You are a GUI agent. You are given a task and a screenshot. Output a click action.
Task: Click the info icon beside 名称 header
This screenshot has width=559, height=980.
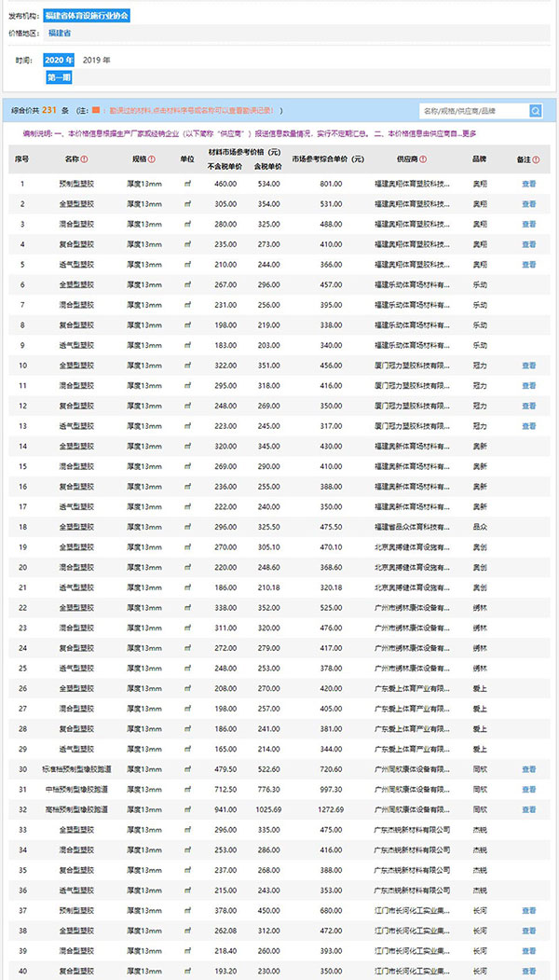85,159
